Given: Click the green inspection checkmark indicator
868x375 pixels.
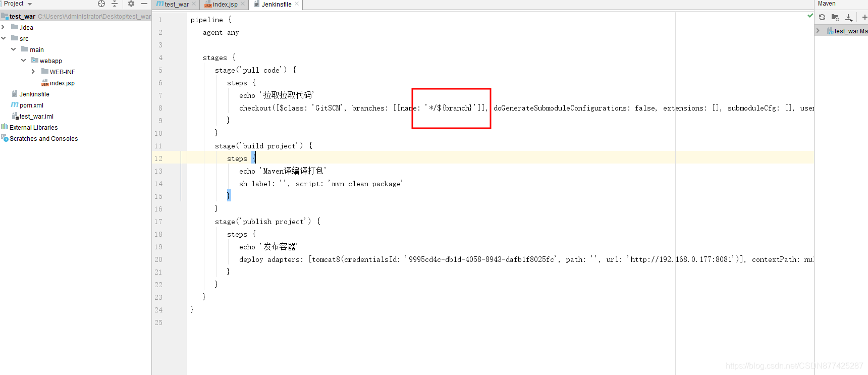Looking at the screenshot, I should click(x=810, y=16).
